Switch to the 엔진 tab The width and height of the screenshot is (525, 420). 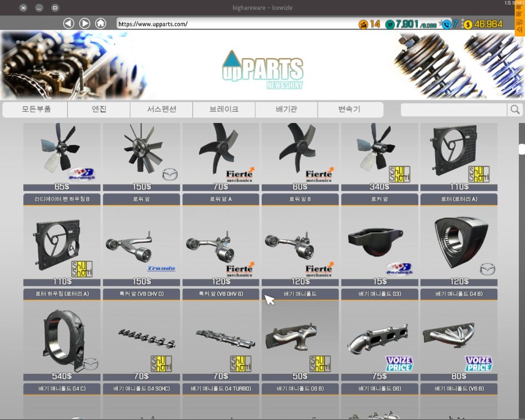(x=99, y=110)
